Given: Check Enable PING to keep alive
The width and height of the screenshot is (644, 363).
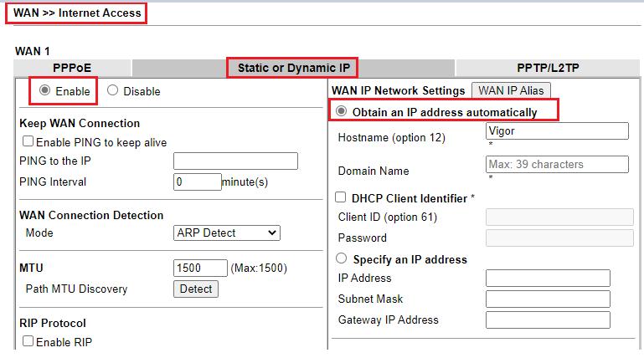Looking at the screenshot, I should click(x=28, y=142).
